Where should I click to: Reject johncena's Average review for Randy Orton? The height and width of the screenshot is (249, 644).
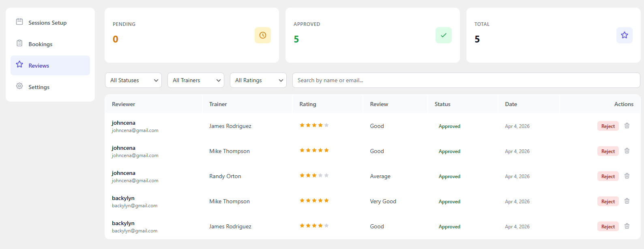(608, 176)
